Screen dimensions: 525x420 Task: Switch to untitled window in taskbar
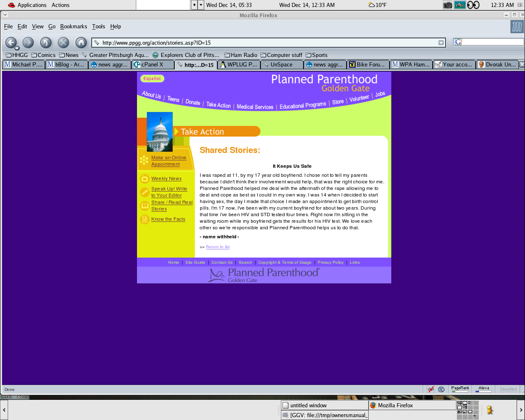pyautogui.click(x=324, y=405)
